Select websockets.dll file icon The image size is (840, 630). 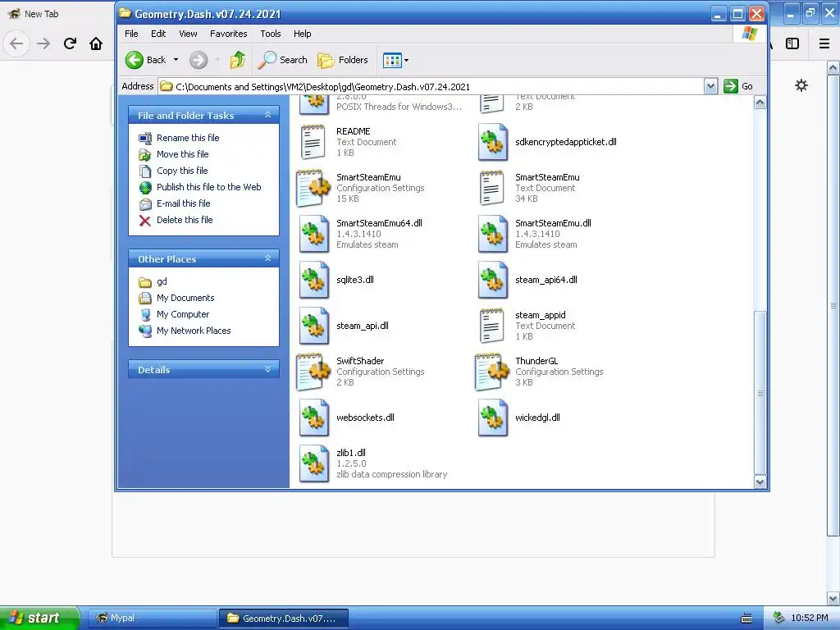click(314, 418)
